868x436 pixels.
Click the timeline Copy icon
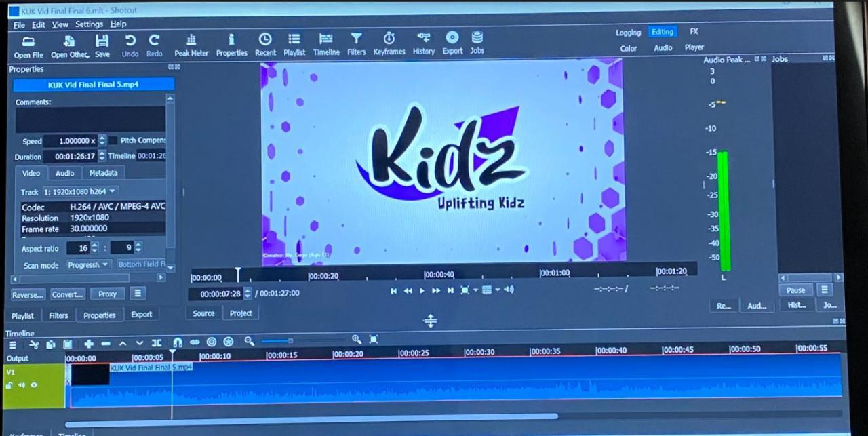point(50,344)
